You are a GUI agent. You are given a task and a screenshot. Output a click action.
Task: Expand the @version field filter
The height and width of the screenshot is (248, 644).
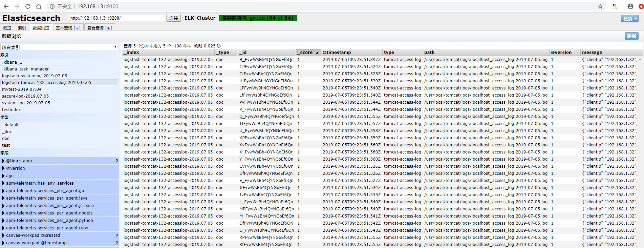3,168
